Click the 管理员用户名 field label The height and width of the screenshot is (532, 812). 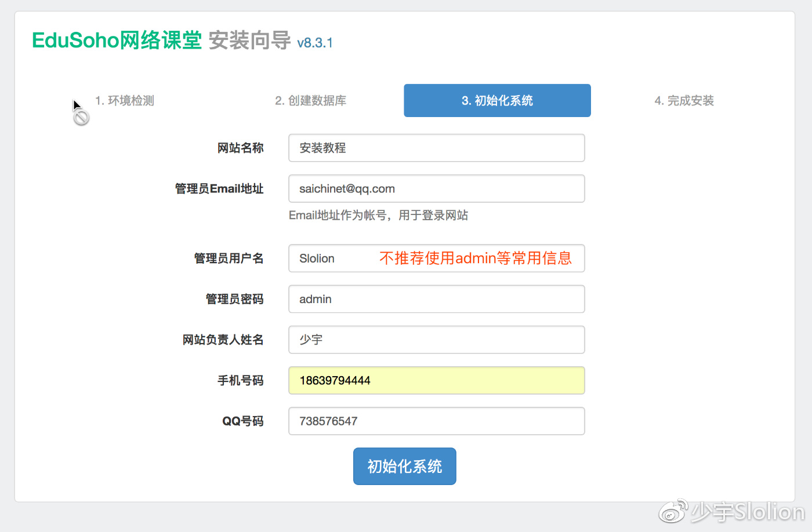point(229,258)
